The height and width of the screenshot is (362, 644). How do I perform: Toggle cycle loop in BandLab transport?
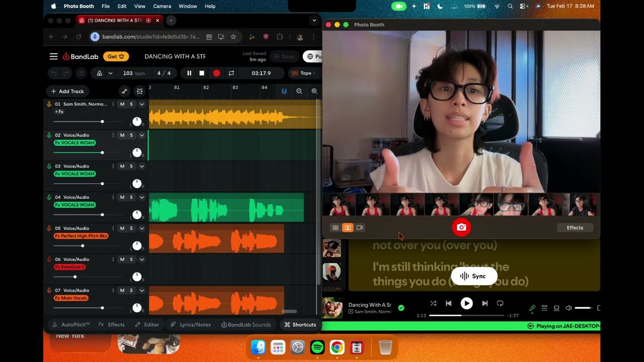pyautogui.click(x=231, y=73)
